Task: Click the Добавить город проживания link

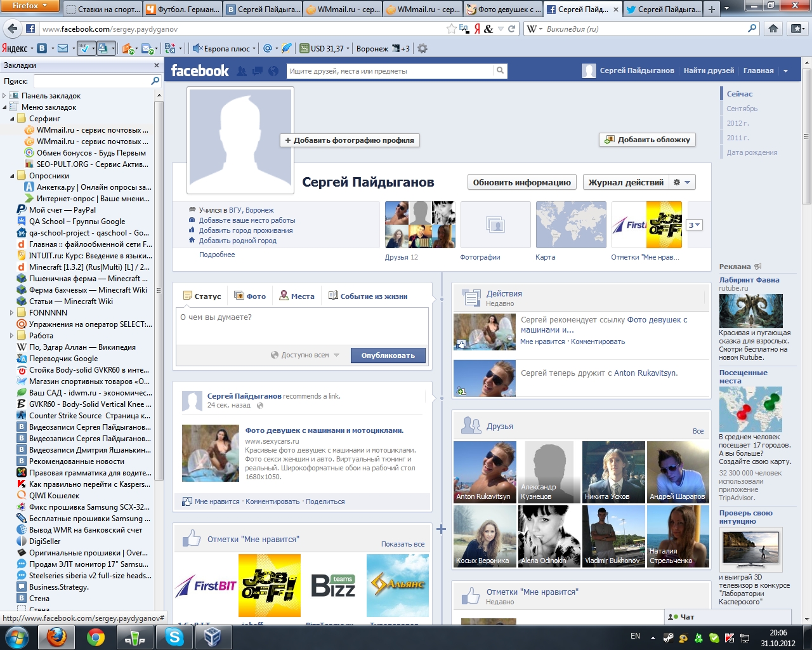Action: pyautogui.click(x=246, y=230)
